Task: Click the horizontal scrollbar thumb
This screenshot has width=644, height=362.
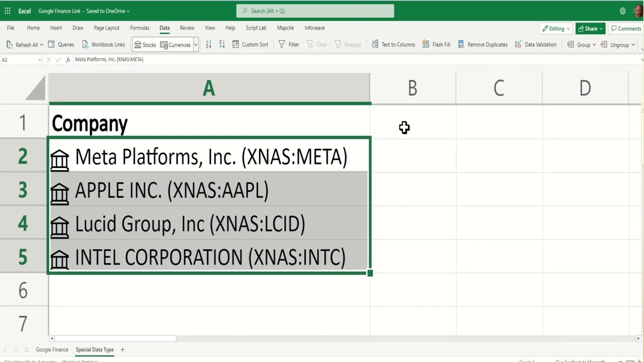Action: pyautogui.click(x=116, y=338)
